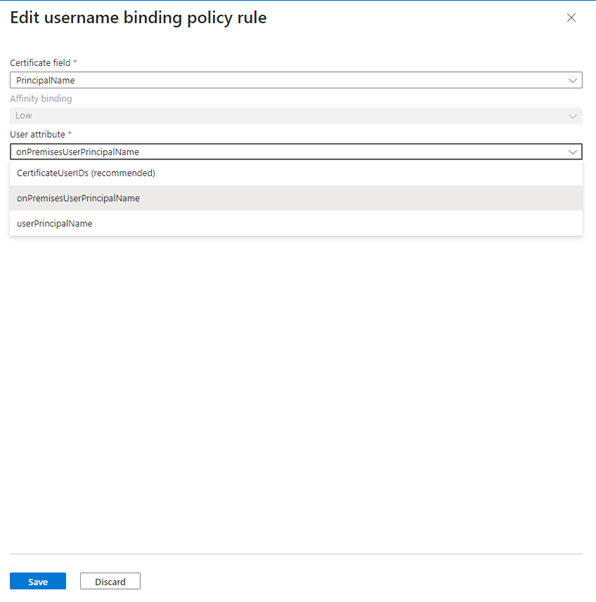
Task: Collapse the User attribute dropdown
Action: pyautogui.click(x=296, y=152)
